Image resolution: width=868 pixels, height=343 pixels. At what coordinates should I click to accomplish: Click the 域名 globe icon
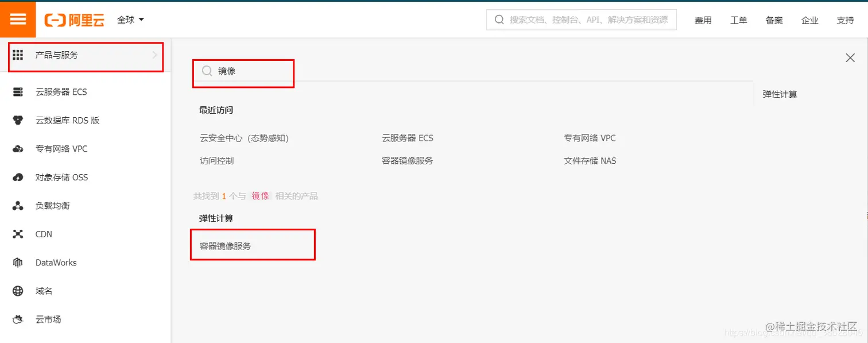coord(18,291)
